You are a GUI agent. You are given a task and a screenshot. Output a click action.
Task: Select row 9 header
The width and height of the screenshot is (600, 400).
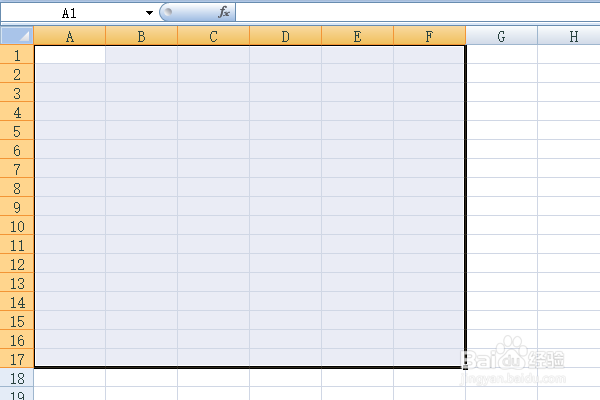click(x=17, y=207)
